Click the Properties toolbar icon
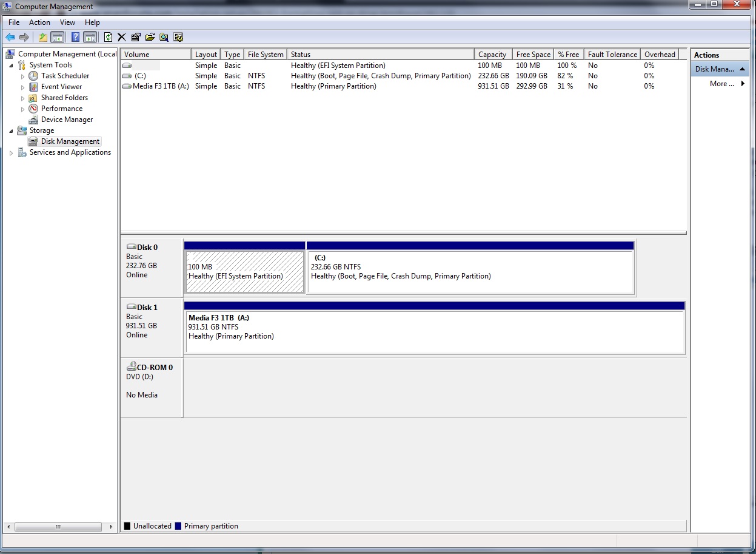 click(136, 37)
